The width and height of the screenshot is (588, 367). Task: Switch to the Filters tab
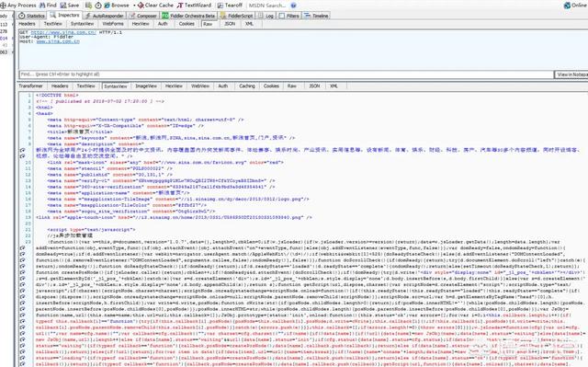pyautogui.click(x=288, y=16)
